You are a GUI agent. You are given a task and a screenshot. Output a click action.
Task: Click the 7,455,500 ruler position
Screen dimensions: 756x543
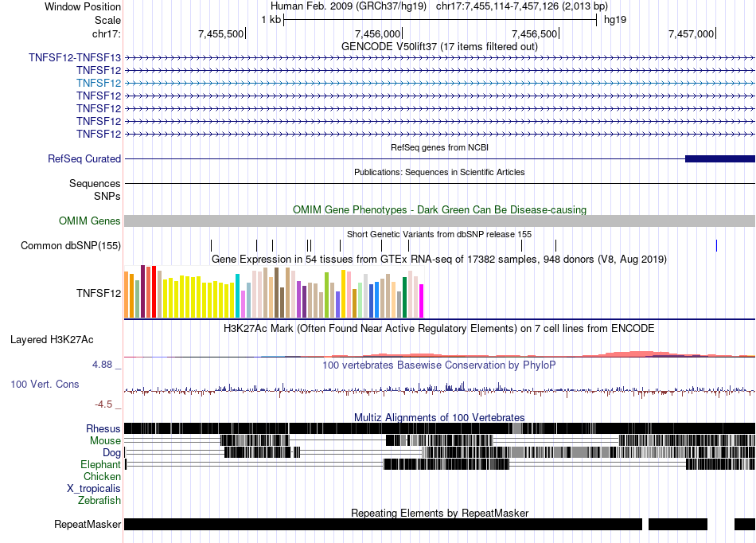[x=220, y=33]
